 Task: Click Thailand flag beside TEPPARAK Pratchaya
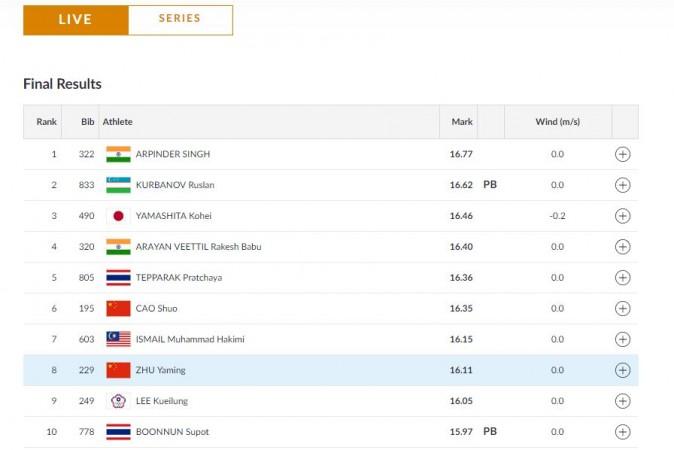click(x=118, y=278)
